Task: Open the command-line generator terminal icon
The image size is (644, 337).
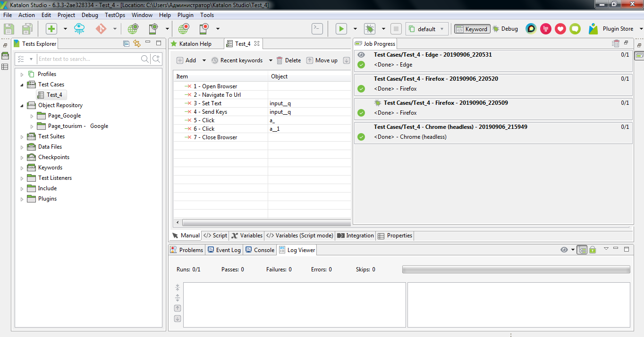Action: [x=317, y=29]
